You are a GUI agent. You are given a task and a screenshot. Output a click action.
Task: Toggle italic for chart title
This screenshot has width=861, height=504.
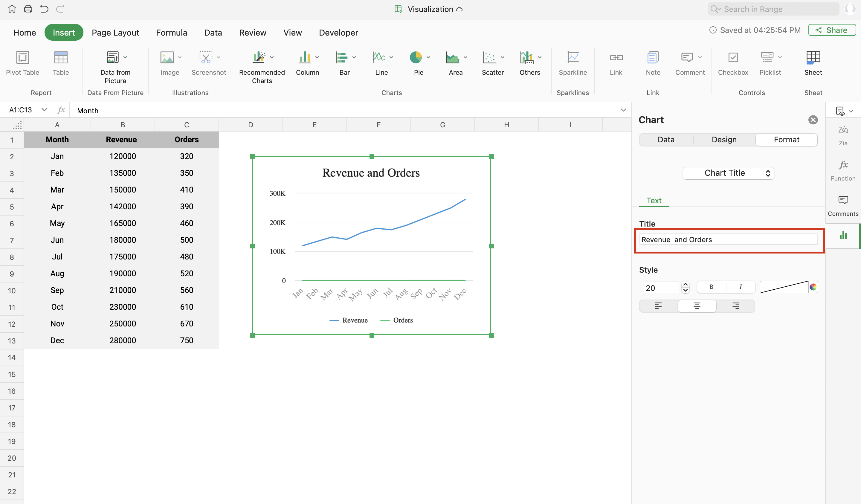pos(741,287)
